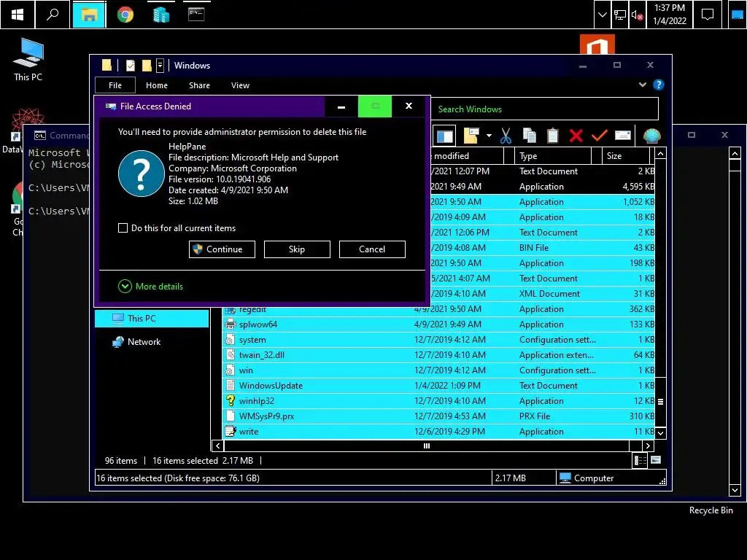The height and width of the screenshot is (560, 747).
Task: Click the Cancel button in dialog
Action: pos(372,249)
